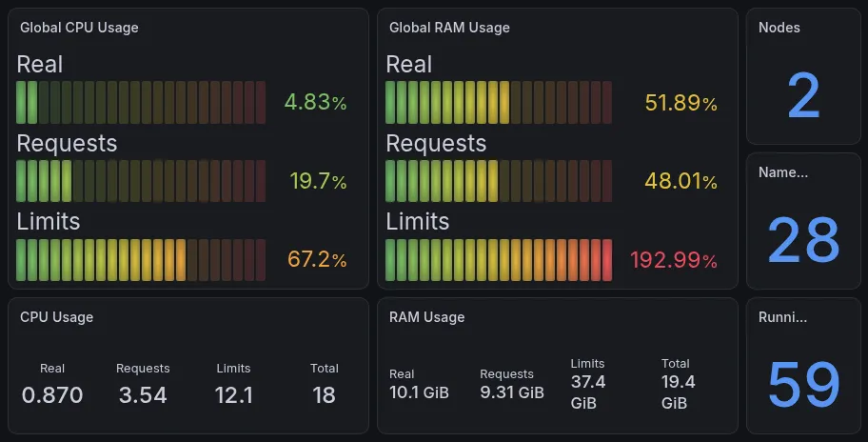This screenshot has height=442, width=868.
Task: Click the Limits label in CPU Usage panel
Action: (x=233, y=369)
